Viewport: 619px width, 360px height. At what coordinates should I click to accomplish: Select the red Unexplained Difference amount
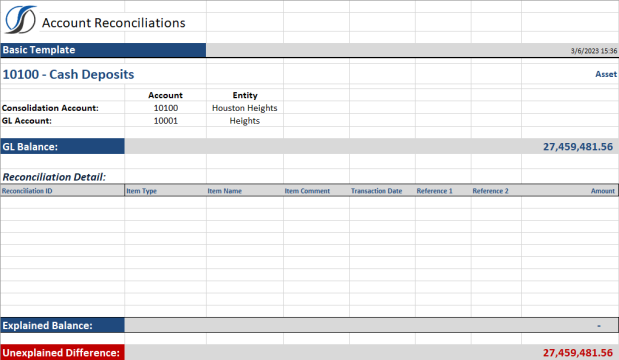578,352
